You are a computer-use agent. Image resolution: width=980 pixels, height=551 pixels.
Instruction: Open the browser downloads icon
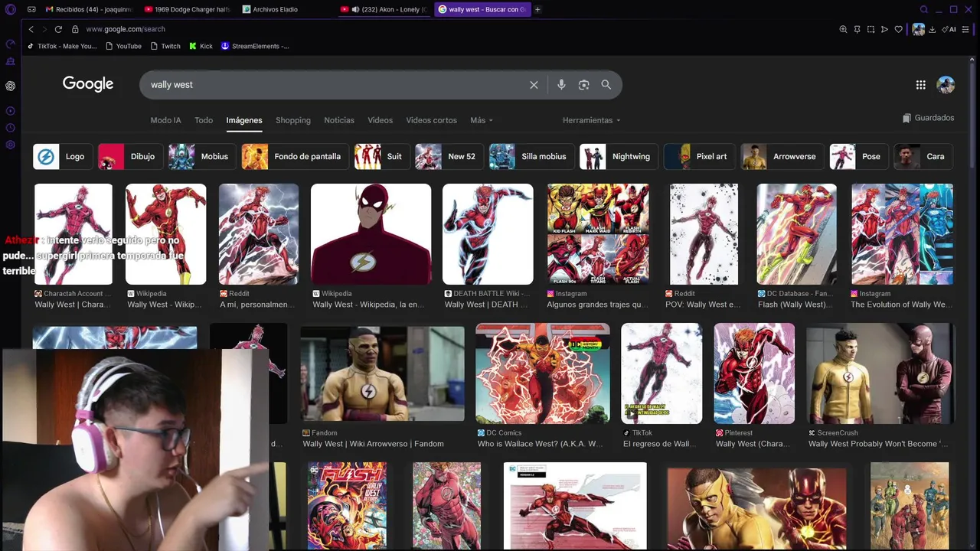(x=932, y=29)
